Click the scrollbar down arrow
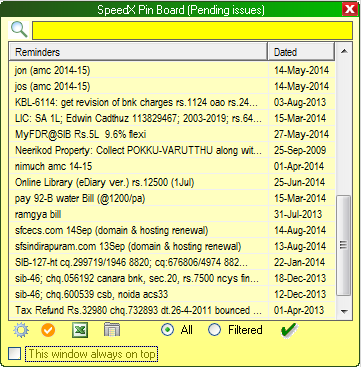361x367 pixels. (x=344, y=312)
